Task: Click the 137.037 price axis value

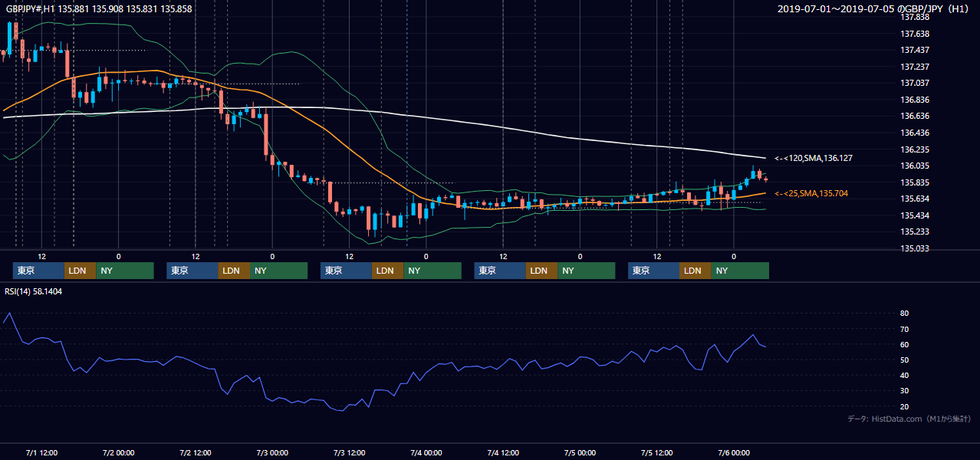Action: (x=916, y=83)
